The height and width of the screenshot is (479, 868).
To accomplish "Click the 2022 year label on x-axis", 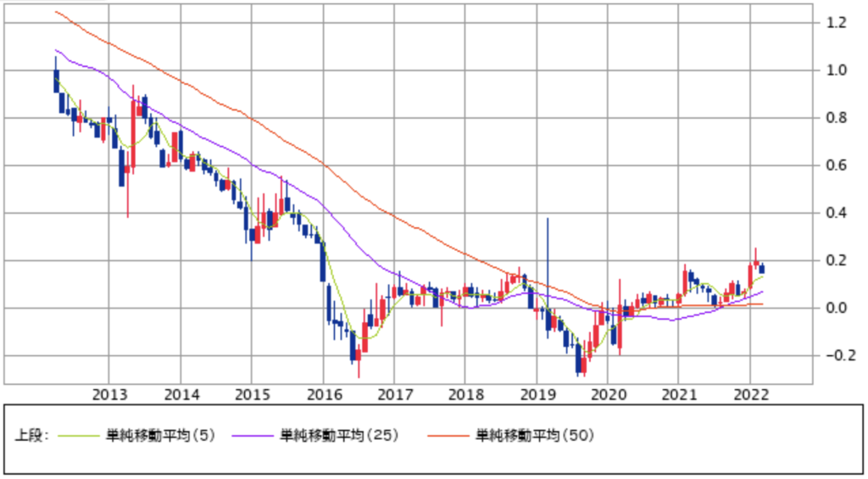I will point(749,395).
